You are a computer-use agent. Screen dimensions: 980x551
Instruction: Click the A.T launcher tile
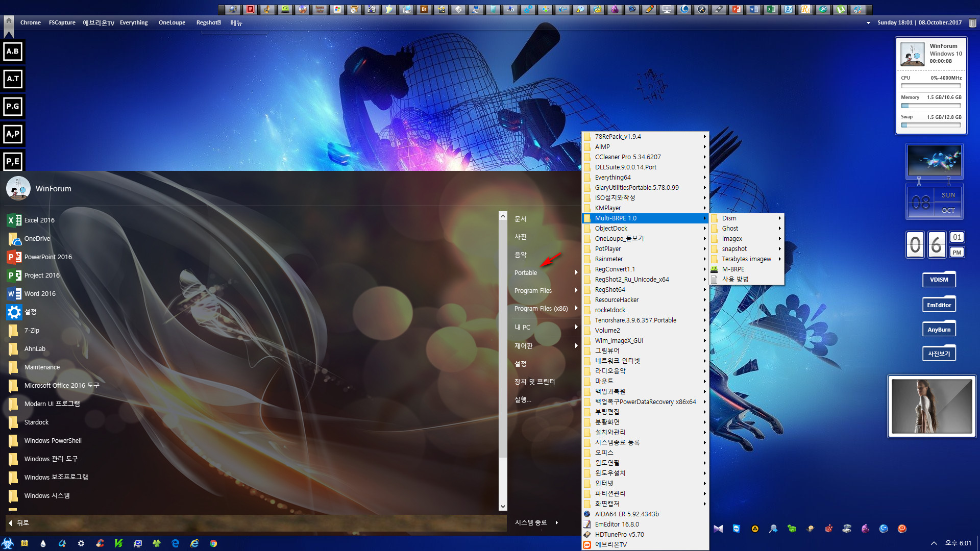point(13,79)
